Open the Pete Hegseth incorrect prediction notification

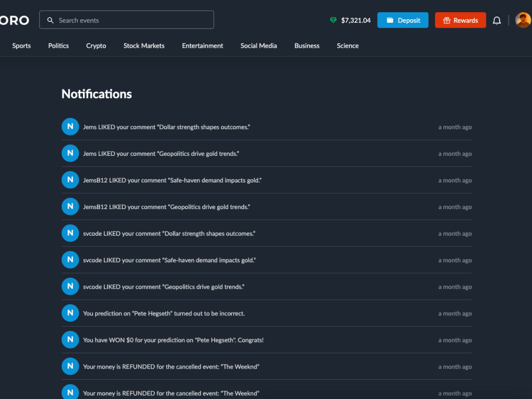[267, 313]
